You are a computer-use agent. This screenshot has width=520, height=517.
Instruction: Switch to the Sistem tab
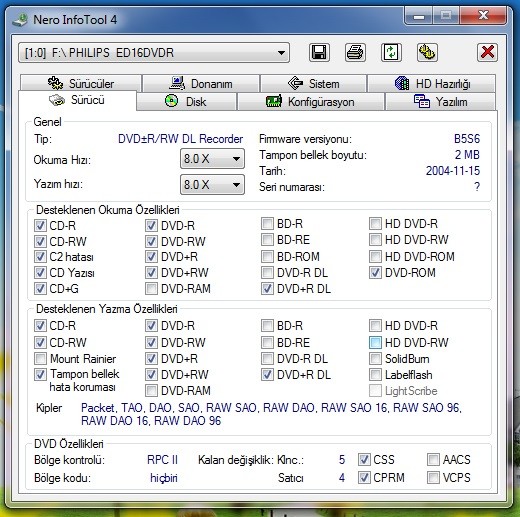(313, 83)
